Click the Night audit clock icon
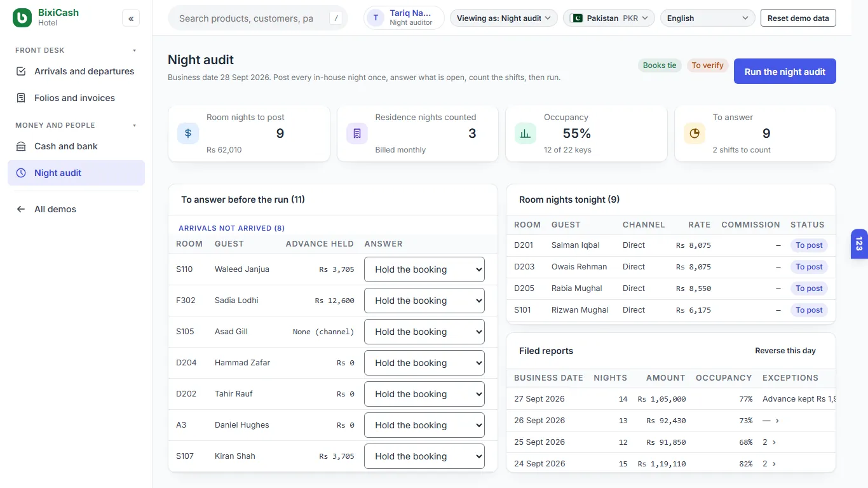Image resolution: width=868 pixels, height=488 pixels. tap(21, 173)
